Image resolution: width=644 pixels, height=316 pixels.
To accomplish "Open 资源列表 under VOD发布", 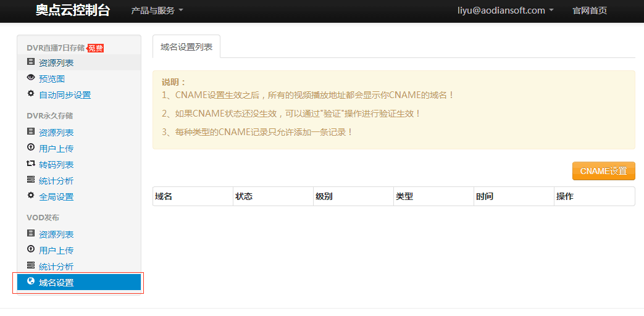I will pyautogui.click(x=56, y=235).
